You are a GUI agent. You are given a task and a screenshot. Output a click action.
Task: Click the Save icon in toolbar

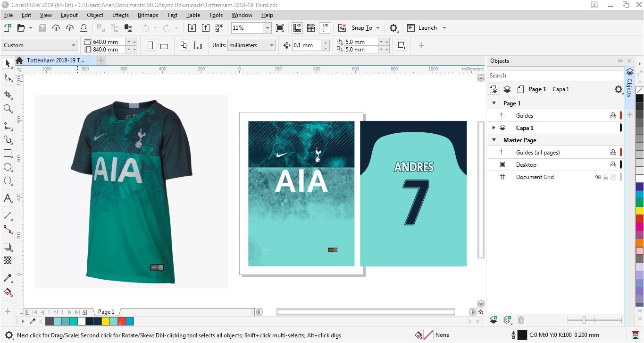[42, 28]
